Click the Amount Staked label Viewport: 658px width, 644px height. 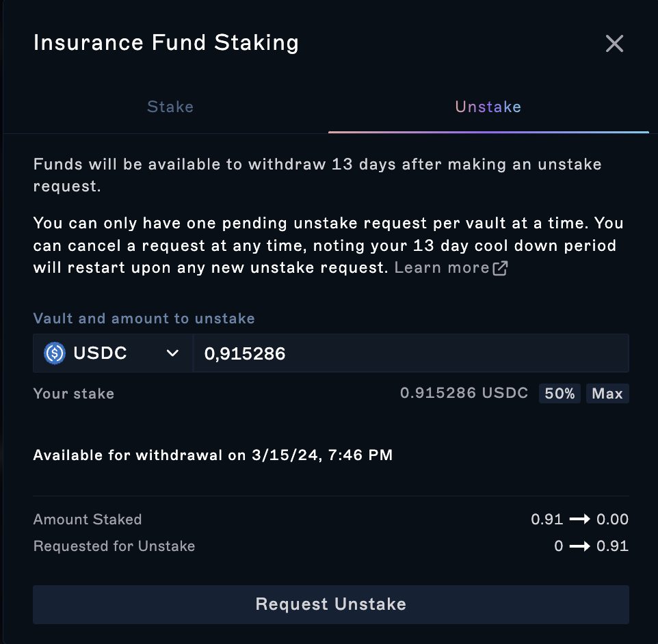click(88, 520)
